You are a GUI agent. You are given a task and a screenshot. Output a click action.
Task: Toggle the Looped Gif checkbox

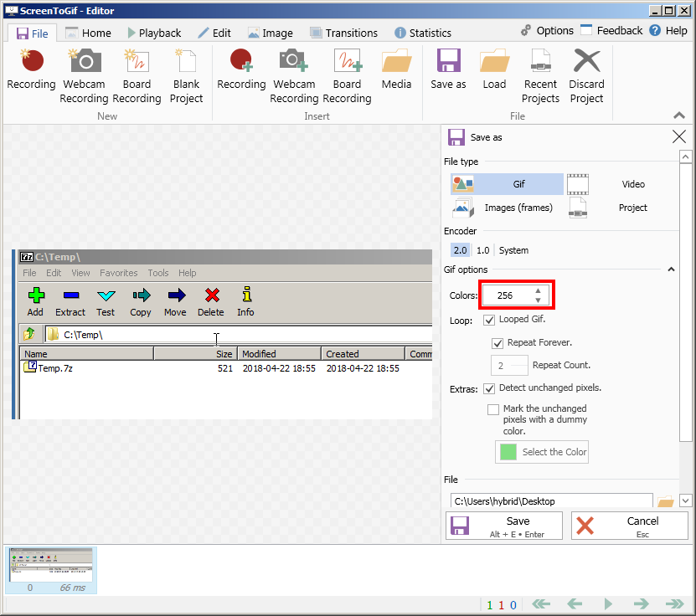click(489, 320)
